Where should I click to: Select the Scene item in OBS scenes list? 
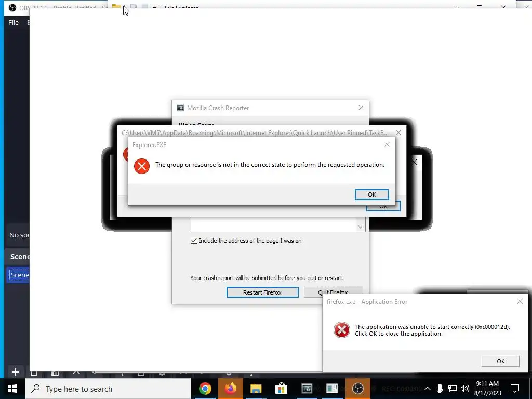pyautogui.click(x=19, y=275)
